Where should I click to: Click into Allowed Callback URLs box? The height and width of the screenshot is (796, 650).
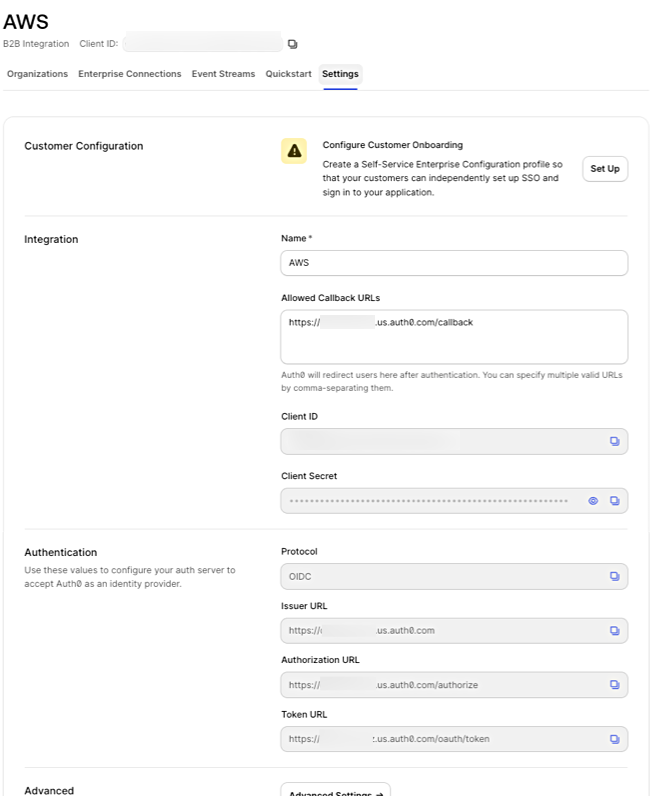click(x=454, y=337)
